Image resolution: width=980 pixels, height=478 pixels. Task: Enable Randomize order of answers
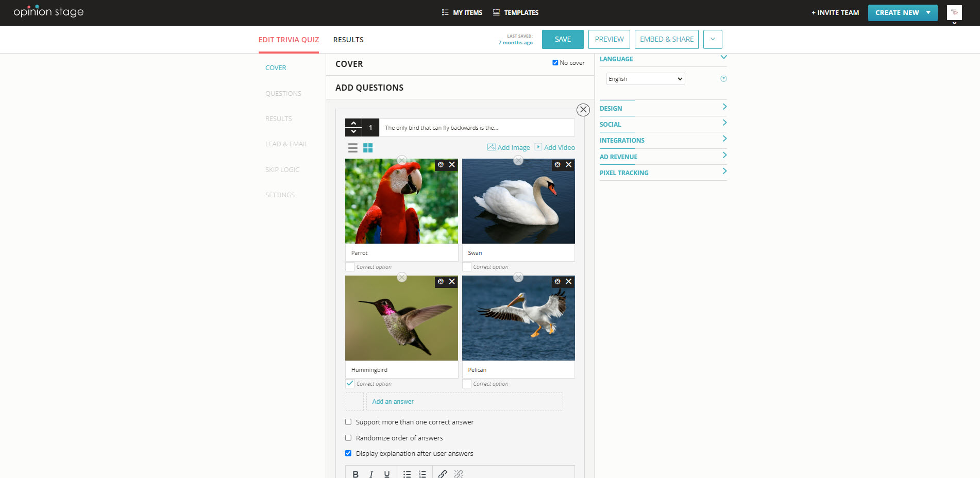pyautogui.click(x=348, y=438)
